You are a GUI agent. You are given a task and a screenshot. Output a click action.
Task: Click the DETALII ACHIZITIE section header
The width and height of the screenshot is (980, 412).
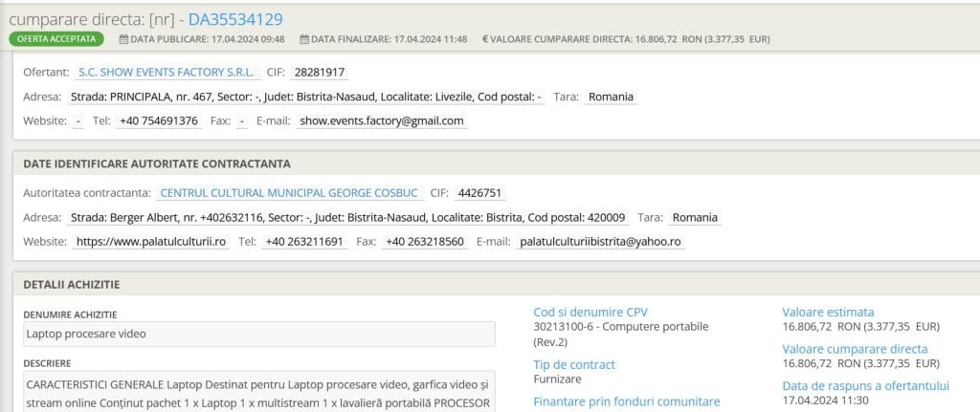coord(72,285)
